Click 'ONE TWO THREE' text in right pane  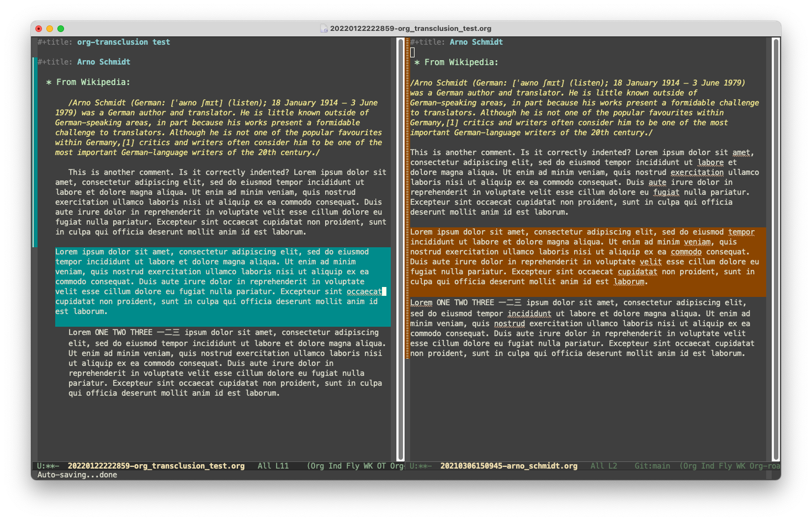click(465, 302)
